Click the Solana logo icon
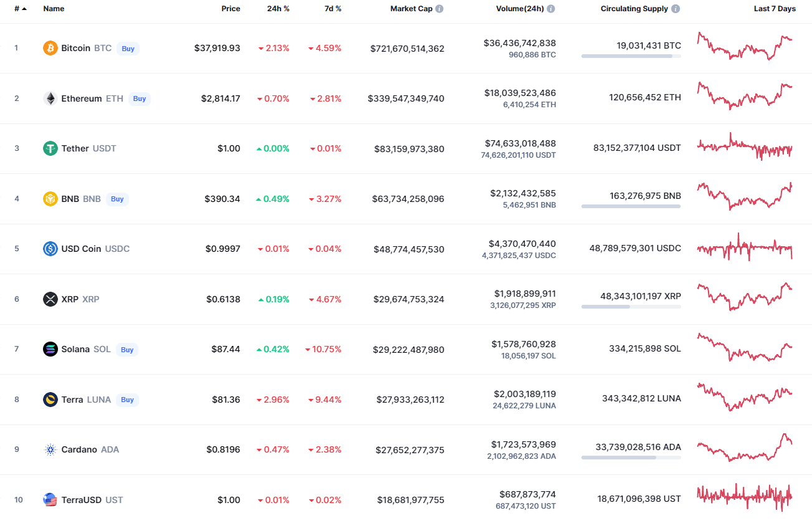 pos(50,349)
